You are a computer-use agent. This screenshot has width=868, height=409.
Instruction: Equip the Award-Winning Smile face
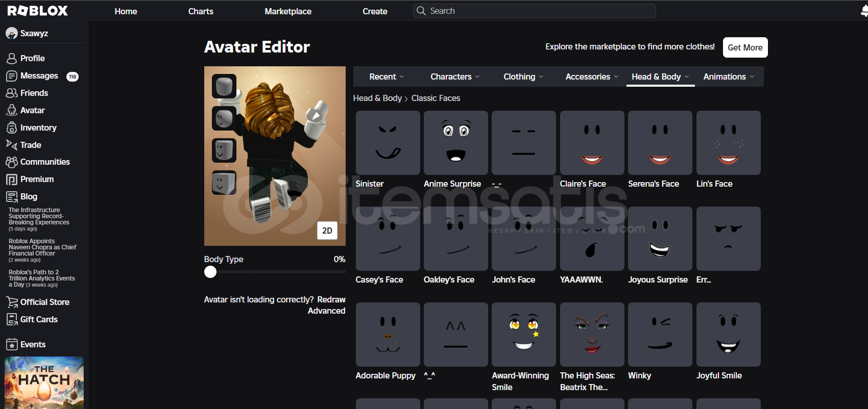click(x=524, y=335)
